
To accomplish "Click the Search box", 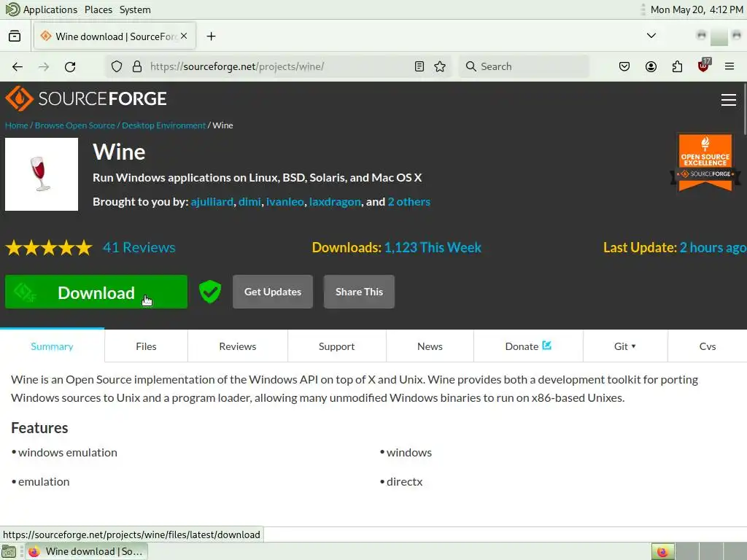I will coord(524,66).
